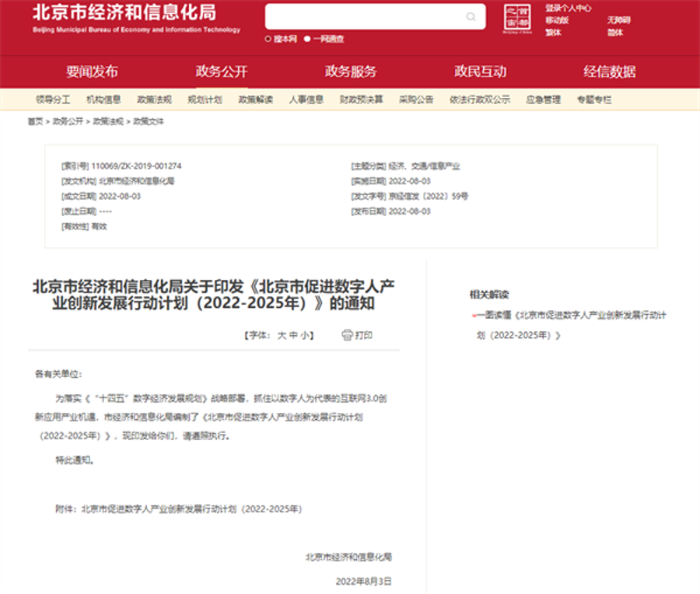Click the 相关解读 section heading
Viewport: 700px width, 594px height.
pyautogui.click(x=489, y=295)
